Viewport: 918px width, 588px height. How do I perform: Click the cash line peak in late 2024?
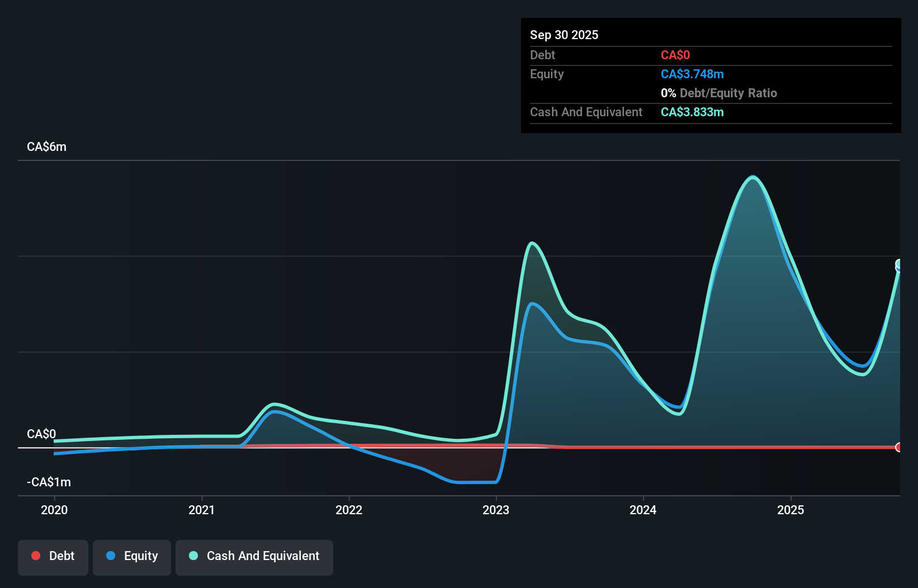click(754, 176)
